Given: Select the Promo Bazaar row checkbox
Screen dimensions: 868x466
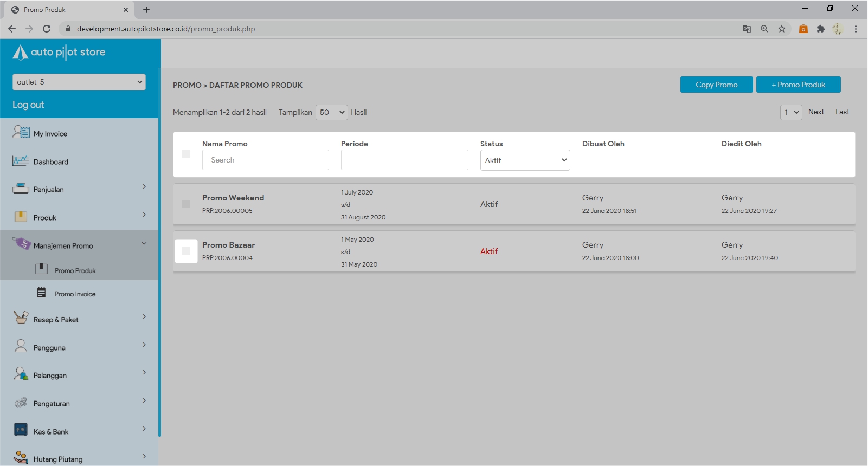Looking at the screenshot, I should [x=186, y=251].
